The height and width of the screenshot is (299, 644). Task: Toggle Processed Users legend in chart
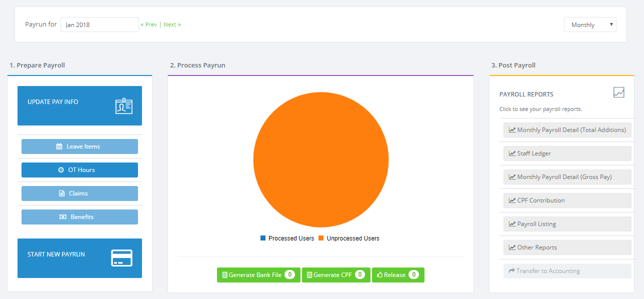(287, 238)
